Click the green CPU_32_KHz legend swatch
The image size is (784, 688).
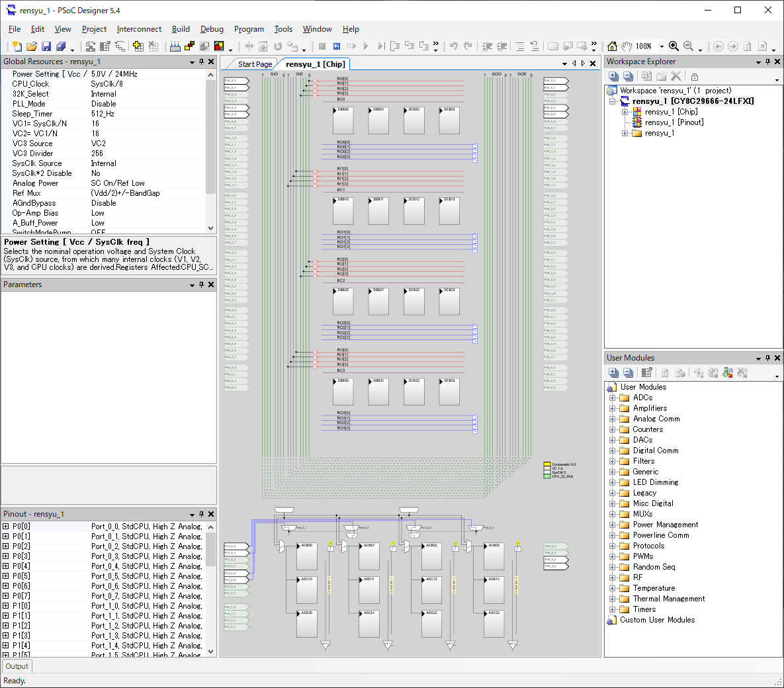click(x=547, y=476)
